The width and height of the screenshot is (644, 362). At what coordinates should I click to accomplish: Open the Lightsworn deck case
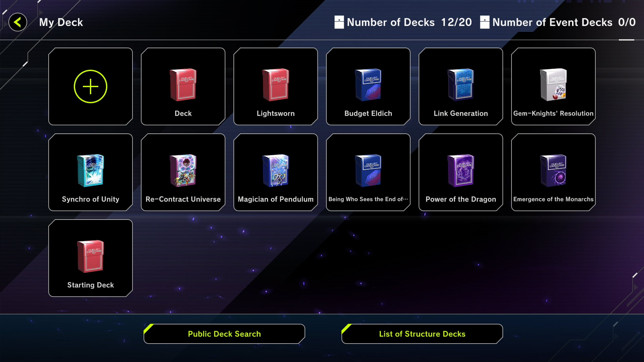click(x=276, y=86)
